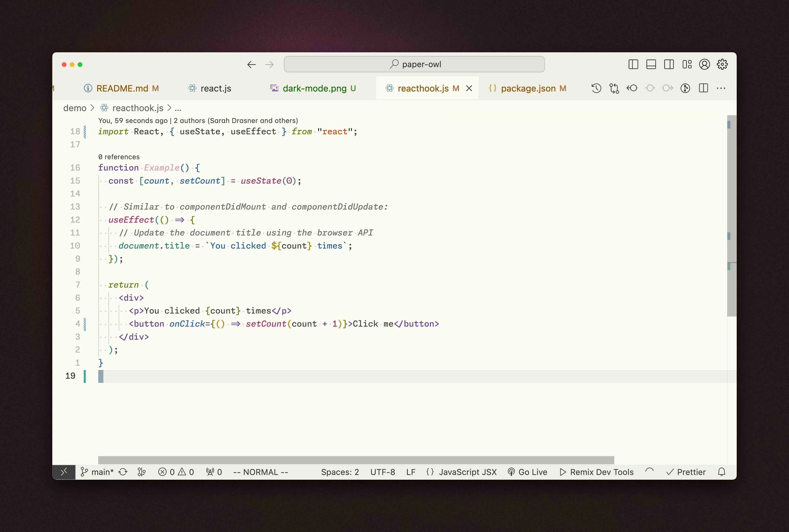
Task: Open the remote window indicator
Action: pyautogui.click(x=64, y=472)
